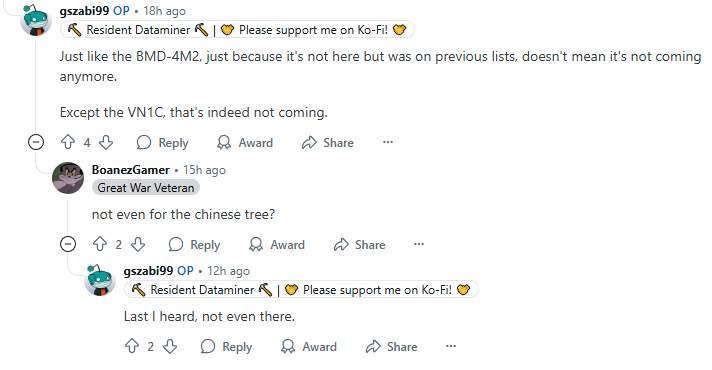Open the BoanezGamer username link
Screen dimensions: 712x370
130,170
